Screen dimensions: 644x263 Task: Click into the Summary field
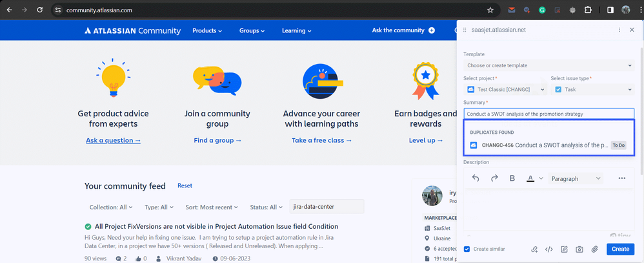pos(549,114)
